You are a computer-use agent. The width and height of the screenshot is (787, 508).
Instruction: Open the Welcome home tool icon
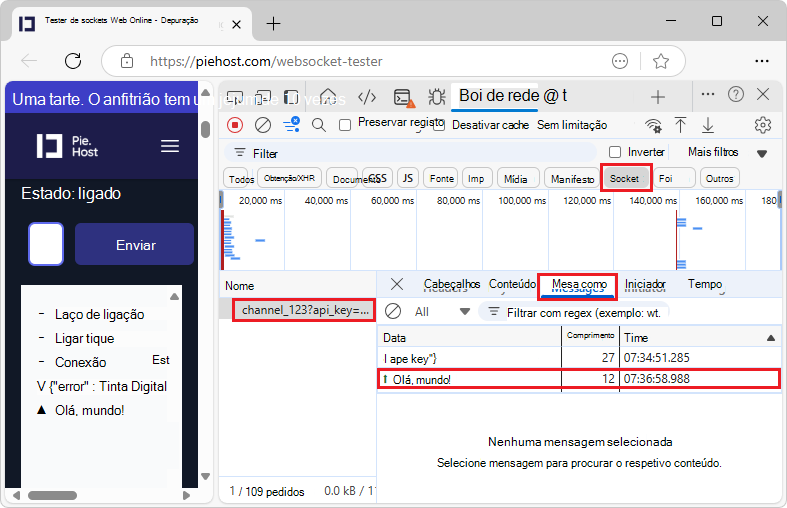tap(328, 96)
